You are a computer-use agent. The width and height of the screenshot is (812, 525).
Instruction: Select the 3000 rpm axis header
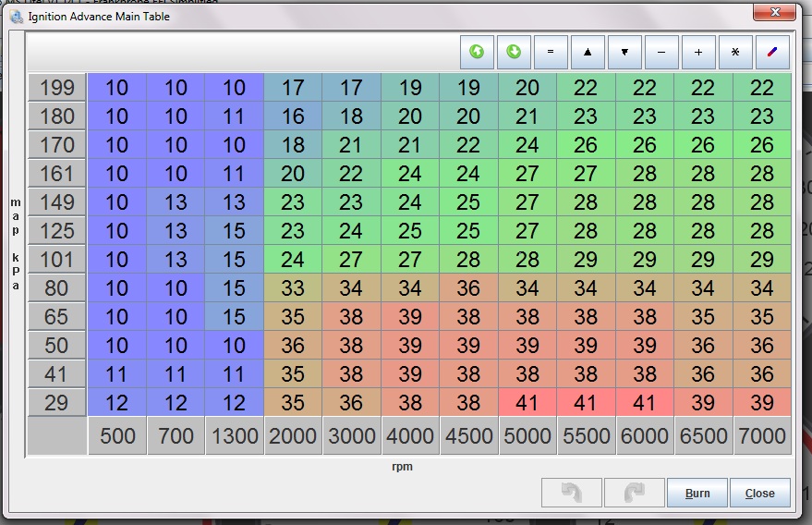tap(352, 436)
